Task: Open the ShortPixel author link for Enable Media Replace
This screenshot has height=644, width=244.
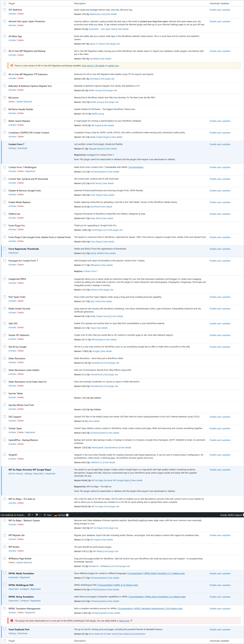Action: coord(95,207)
